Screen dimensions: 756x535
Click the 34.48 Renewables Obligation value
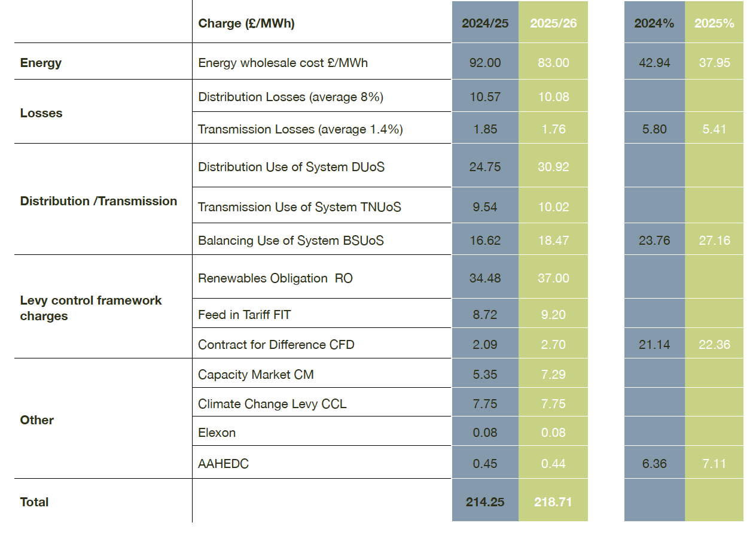[x=485, y=278]
